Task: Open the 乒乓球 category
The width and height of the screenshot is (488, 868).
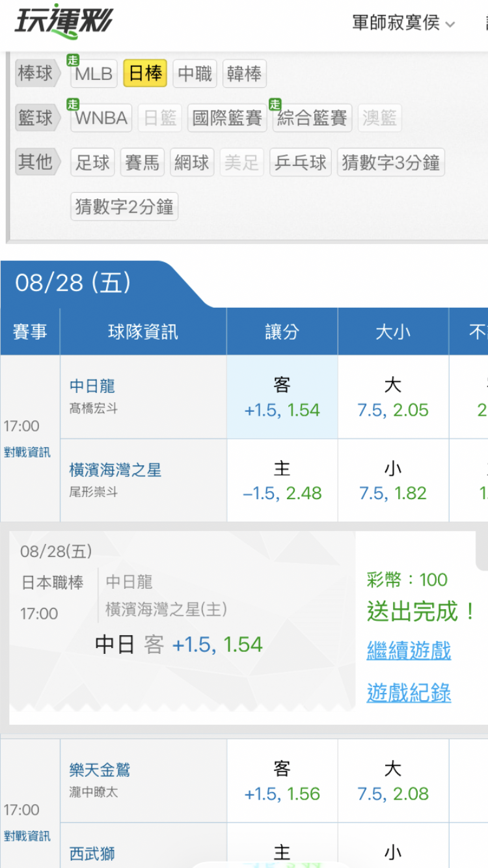Action: click(301, 162)
